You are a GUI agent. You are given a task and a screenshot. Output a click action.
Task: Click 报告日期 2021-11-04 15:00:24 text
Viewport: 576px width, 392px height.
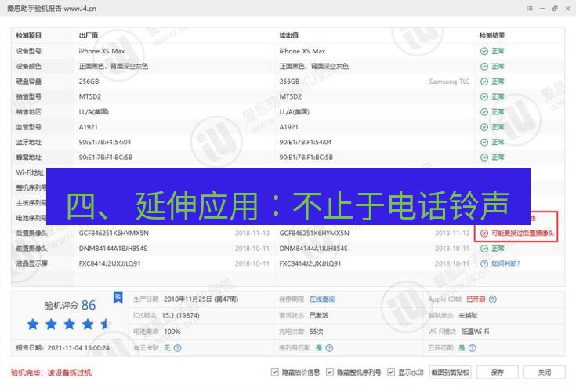pos(63,348)
